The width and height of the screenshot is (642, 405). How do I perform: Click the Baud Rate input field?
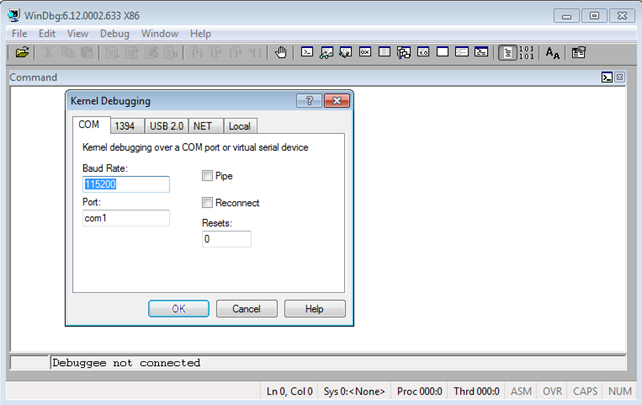click(126, 184)
